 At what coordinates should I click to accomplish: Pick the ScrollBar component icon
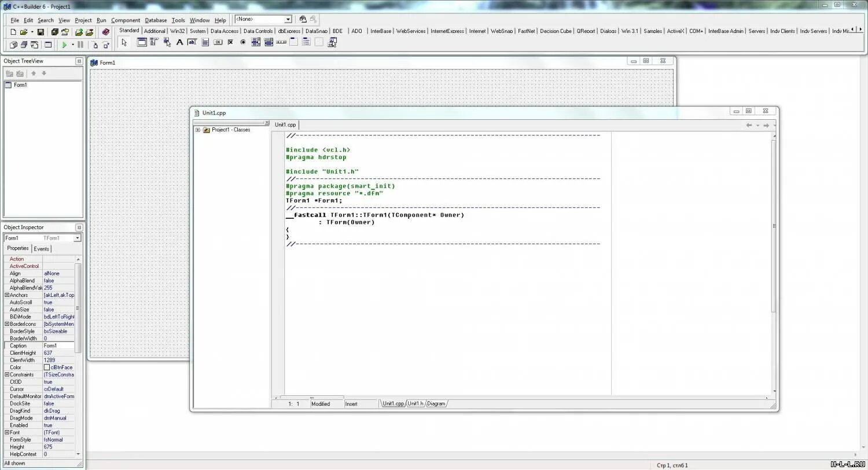tap(281, 42)
